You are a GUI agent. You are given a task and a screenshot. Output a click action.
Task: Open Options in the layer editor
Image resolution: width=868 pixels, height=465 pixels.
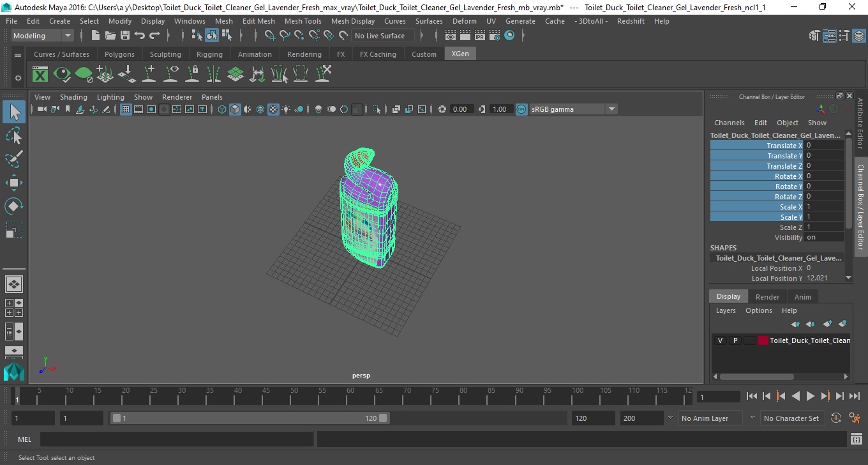758,310
